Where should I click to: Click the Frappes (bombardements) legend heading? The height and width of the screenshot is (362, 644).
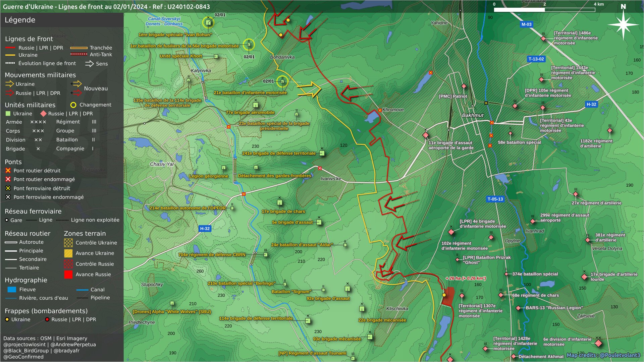tap(46, 311)
